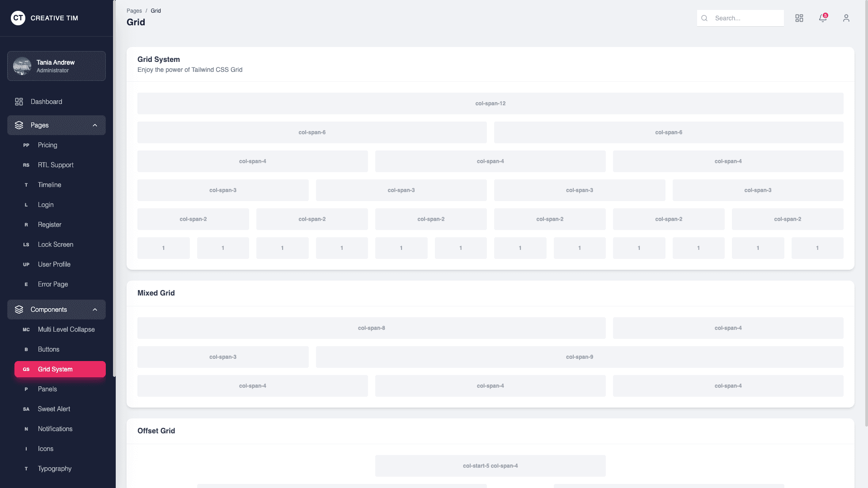This screenshot has height=488, width=868.
Task: Click the search magnifier icon
Action: 704,18
